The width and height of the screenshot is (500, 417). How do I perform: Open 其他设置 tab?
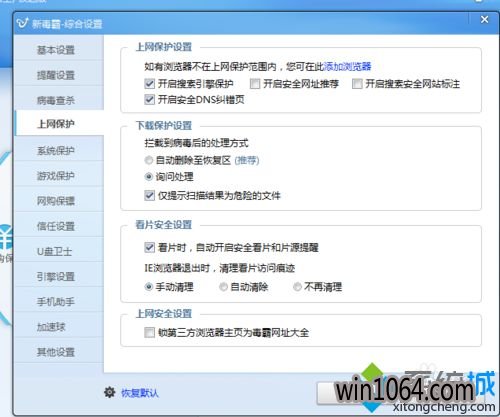click(x=59, y=352)
